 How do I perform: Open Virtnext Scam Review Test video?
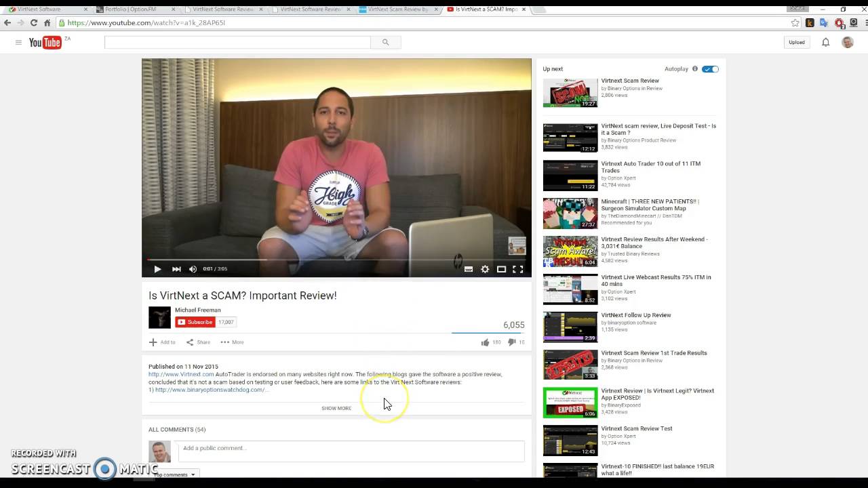click(x=636, y=428)
